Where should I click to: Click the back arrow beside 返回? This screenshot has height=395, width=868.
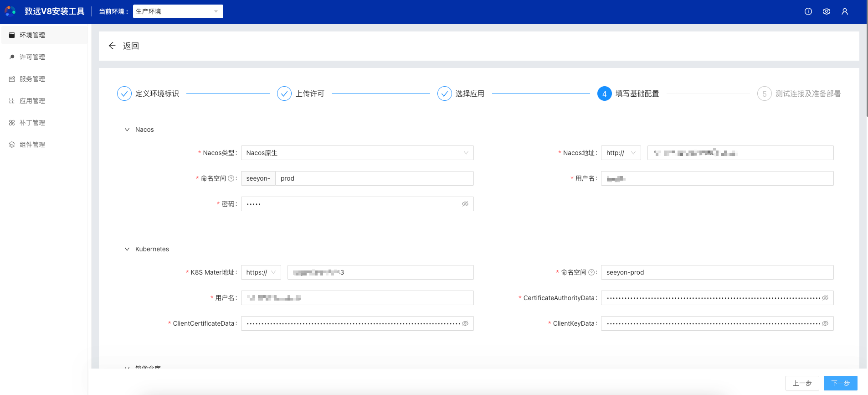[x=112, y=46]
